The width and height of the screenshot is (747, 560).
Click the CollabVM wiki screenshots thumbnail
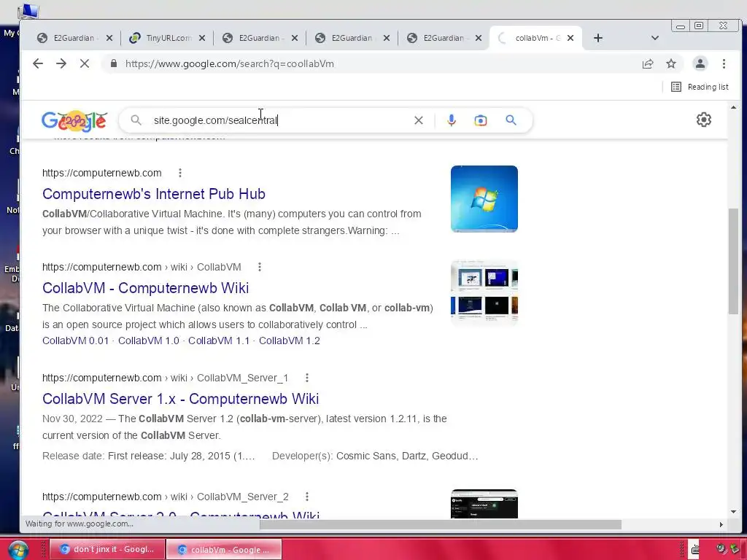point(484,293)
